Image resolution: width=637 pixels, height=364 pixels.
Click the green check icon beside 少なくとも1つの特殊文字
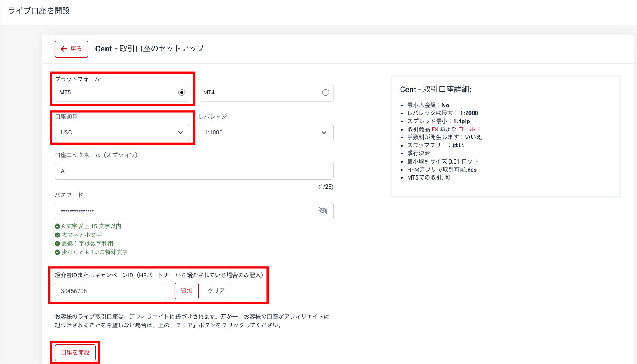click(x=58, y=252)
